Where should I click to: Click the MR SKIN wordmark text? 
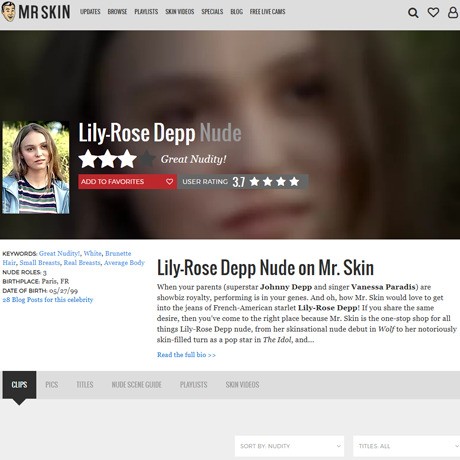pos(44,12)
